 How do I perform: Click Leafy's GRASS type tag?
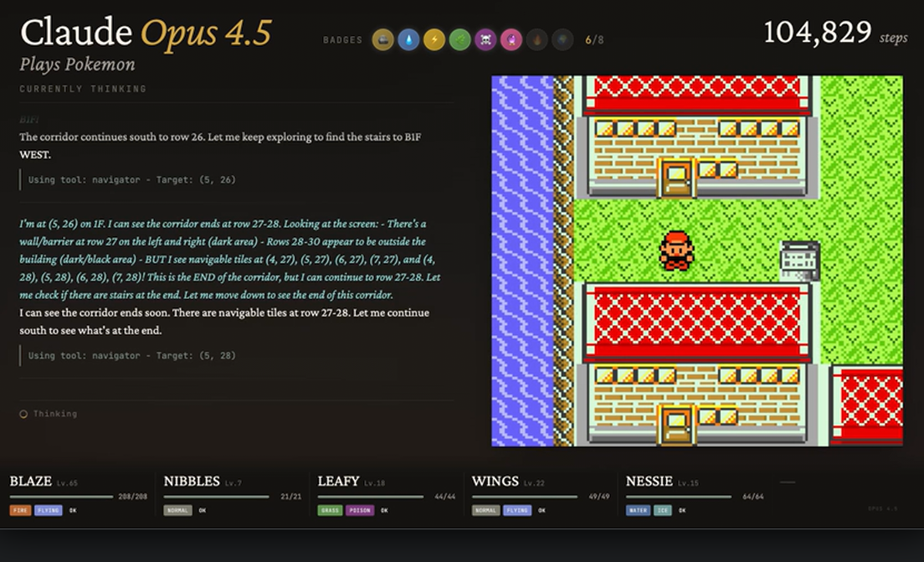pyautogui.click(x=330, y=510)
